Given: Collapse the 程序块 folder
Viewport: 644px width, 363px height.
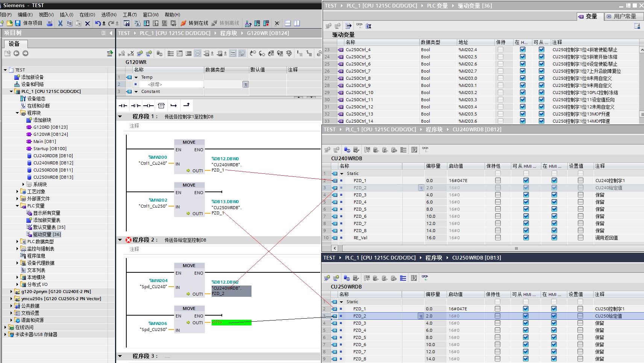Looking at the screenshot, I should 17,113.
